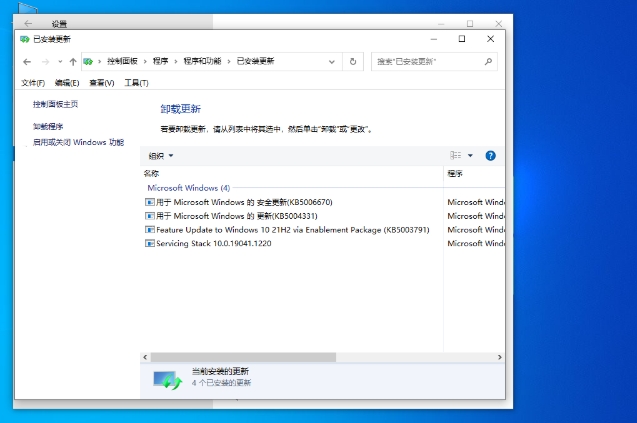Expand the view options dropdown arrow
Viewport: 637px width, 423px height.
tap(471, 156)
